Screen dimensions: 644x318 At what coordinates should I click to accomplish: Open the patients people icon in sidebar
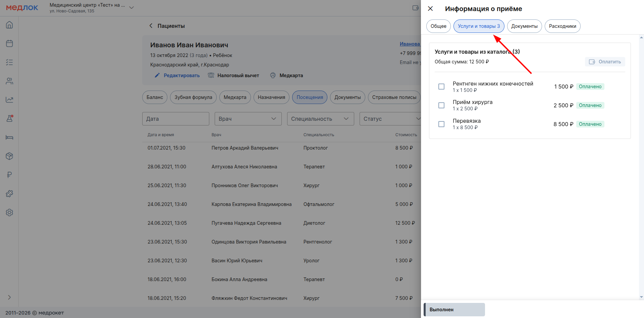9,81
